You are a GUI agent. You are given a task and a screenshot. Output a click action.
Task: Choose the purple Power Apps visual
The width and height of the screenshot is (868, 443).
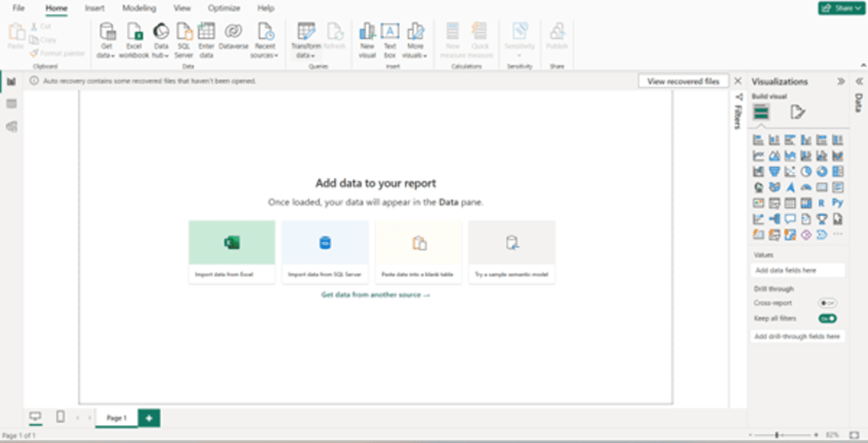pyautogui.click(x=806, y=235)
